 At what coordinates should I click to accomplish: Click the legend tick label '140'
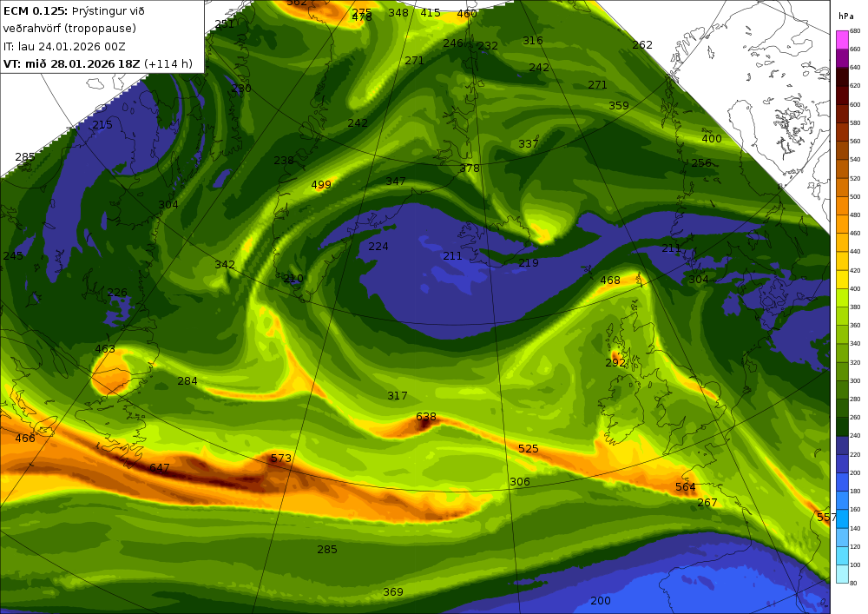pyautogui.click(x=855, y=528)
